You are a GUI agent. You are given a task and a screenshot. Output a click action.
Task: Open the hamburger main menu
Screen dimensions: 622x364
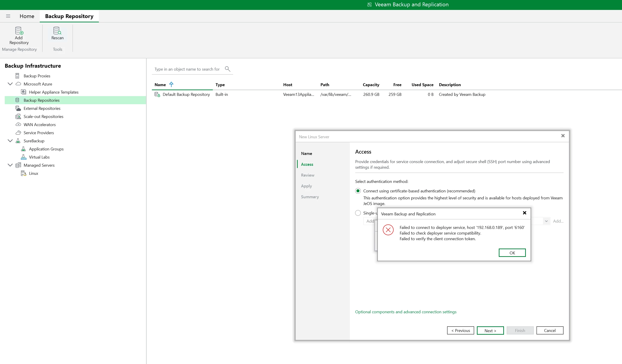(x=8, y=16)
